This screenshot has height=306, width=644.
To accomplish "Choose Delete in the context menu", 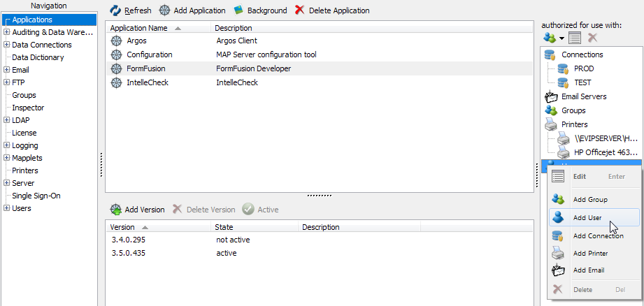I will (x=594, y=290).
